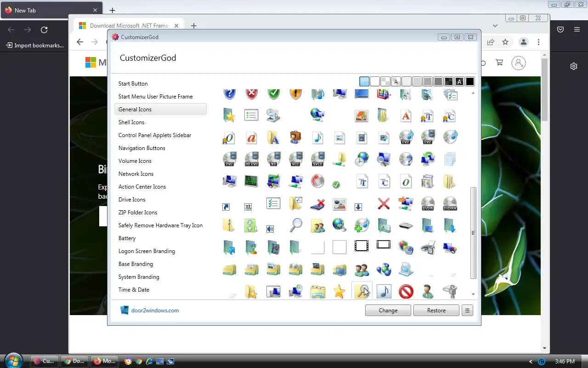Choose the SVCD disc icon
The image size is (588, 368).
click(317, 159)
